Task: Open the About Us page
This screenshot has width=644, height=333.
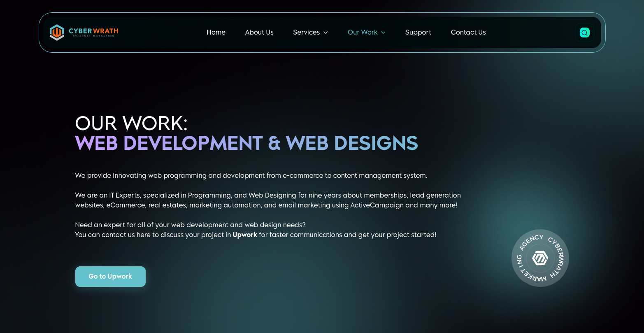Action: (x=259, y=33)
